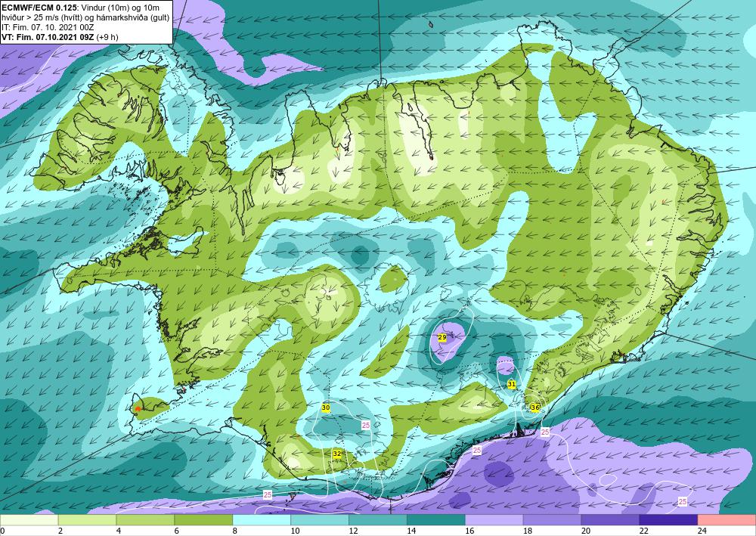Click the red marker on Reykjanes peninsula
Image resolution: width=756 pixels, height=536 pixels.
[138, 409]
